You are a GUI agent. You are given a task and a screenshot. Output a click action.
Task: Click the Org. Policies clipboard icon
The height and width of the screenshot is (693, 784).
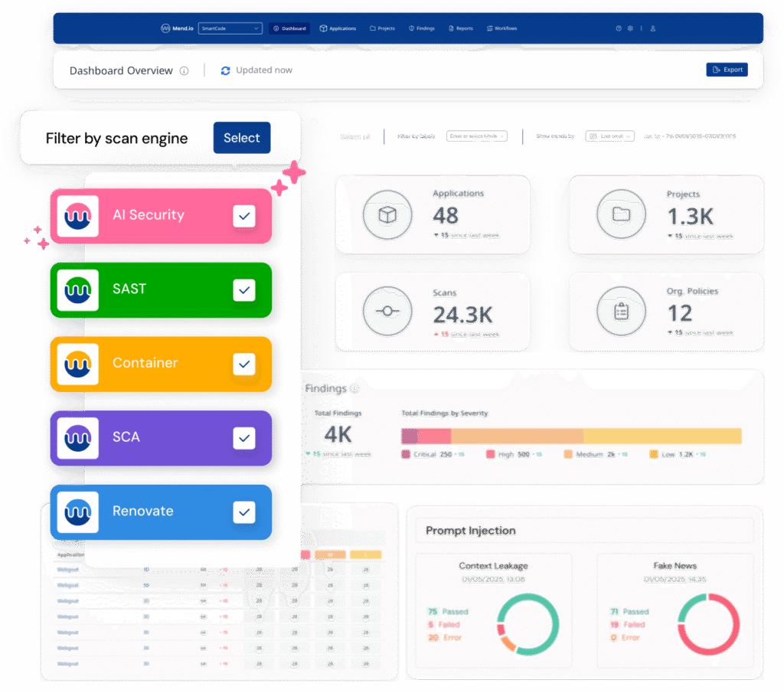click(621, 312)
